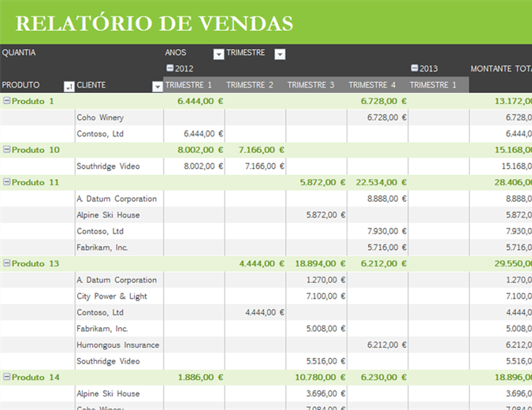Collapse the Produto 11 group

7,182
